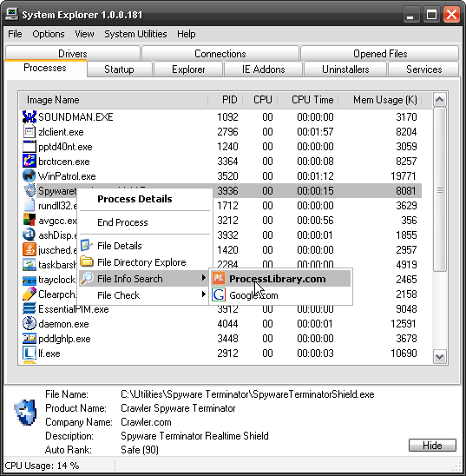
Task: Click the scrollbar down arrow
Action: tap(439, 356)
